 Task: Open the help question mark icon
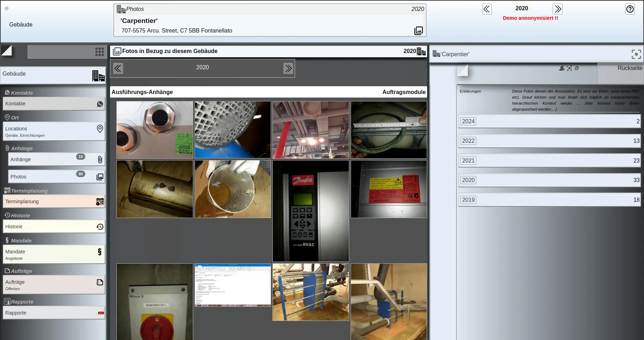click(x=630, y=9)
